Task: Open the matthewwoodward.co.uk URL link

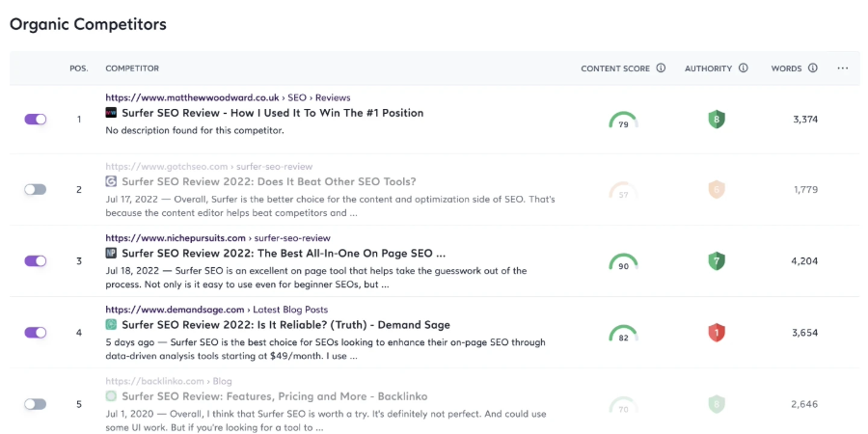Action: (192, 97)
